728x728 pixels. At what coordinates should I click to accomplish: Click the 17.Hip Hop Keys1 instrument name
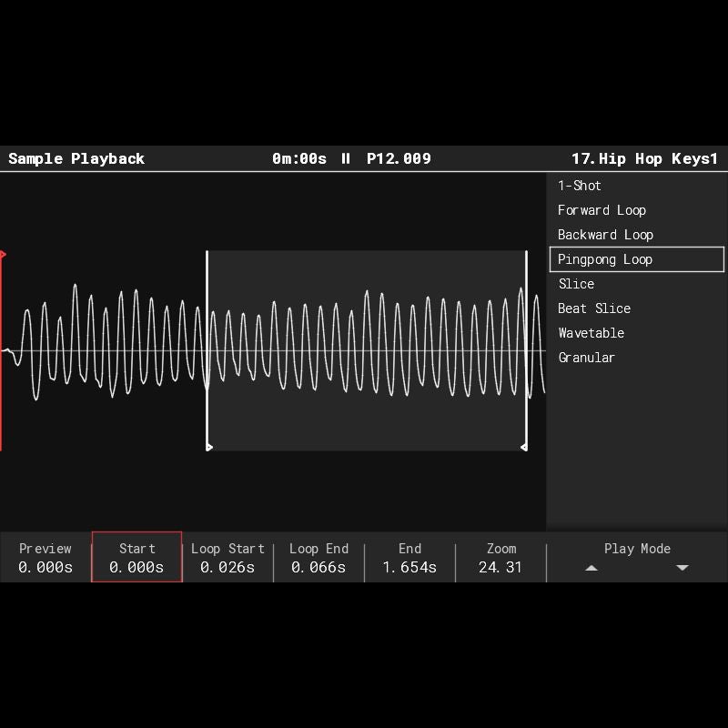coord(644,158)
